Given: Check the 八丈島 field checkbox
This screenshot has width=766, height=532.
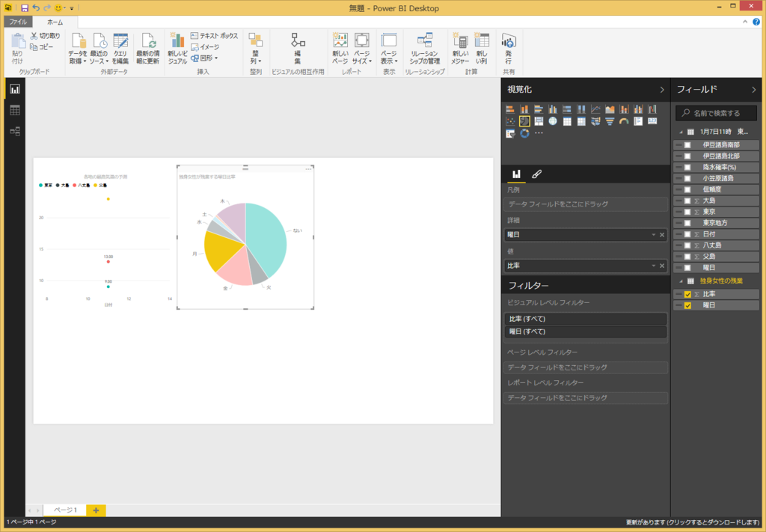Looking at the screenshot, I should point(687,245).
